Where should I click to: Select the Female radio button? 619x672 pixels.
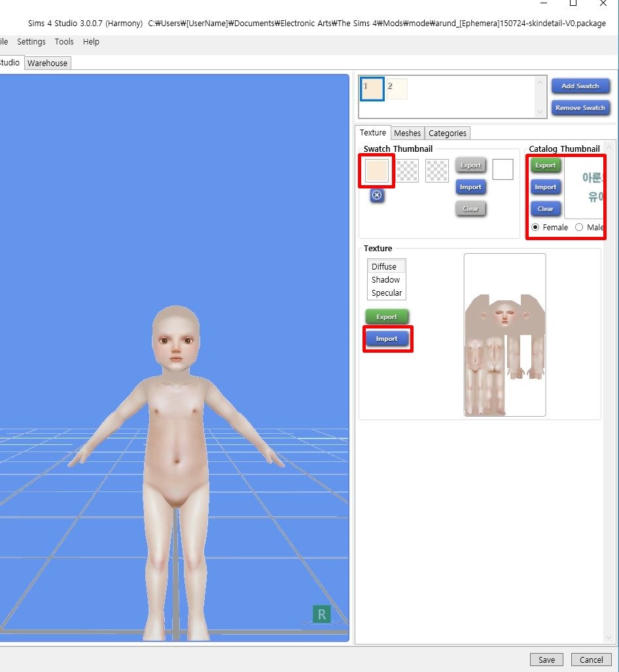[x=536, y=227]
